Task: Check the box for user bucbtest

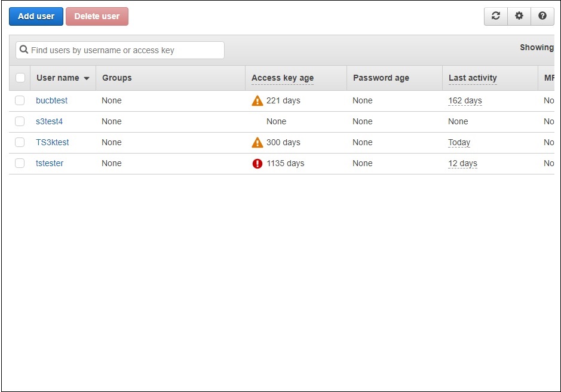Action: [20, 100]
